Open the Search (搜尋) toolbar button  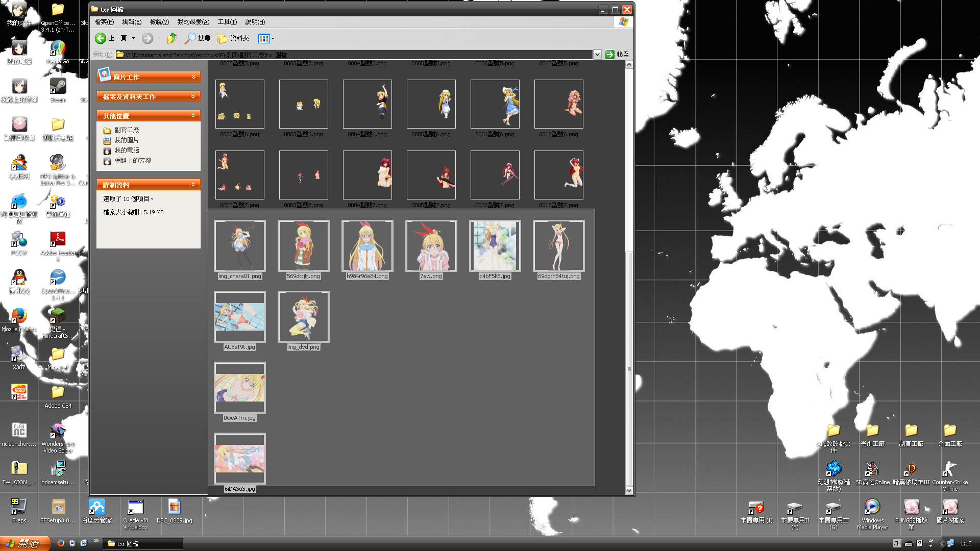(x=198, y=38)
